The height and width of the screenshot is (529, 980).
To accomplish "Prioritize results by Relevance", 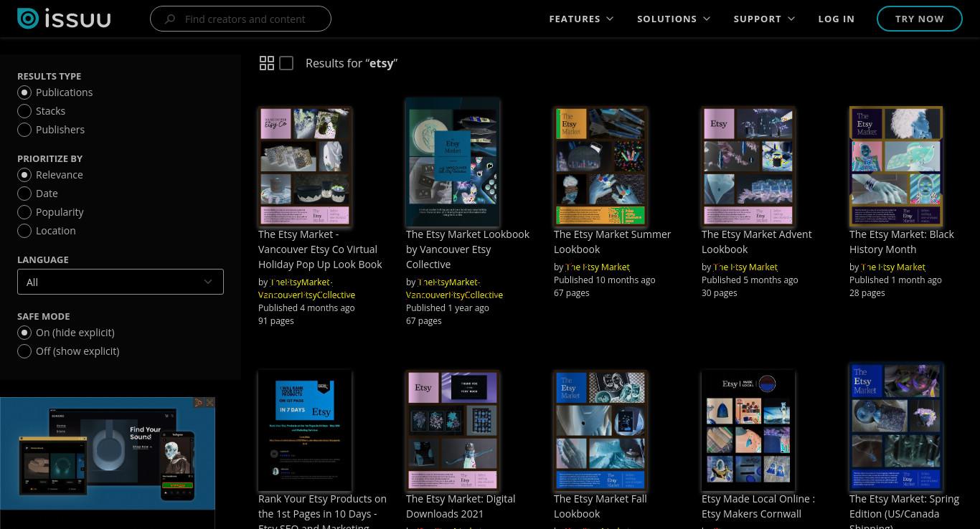I will 24,175.
